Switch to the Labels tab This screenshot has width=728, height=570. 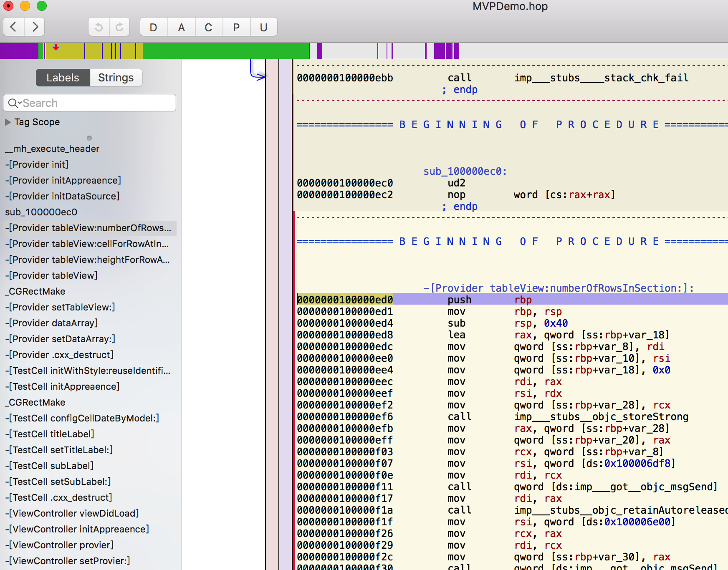[x=63, y=78]
